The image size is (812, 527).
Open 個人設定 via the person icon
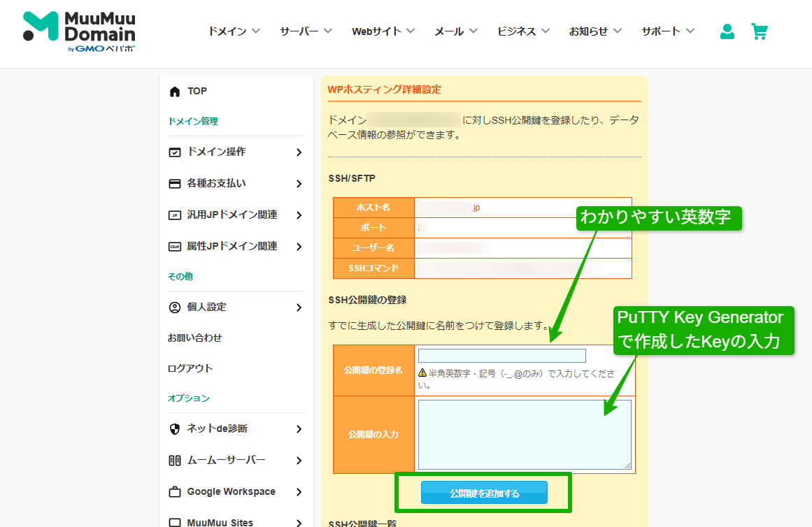coord(173,307)
